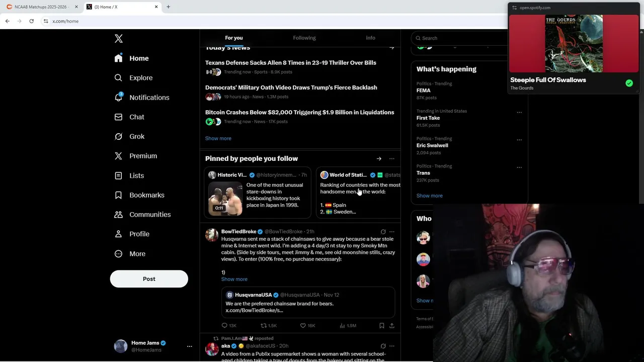
Task: Click Show more on BowTiedBroke post
Action: click(x=234, y=279)
